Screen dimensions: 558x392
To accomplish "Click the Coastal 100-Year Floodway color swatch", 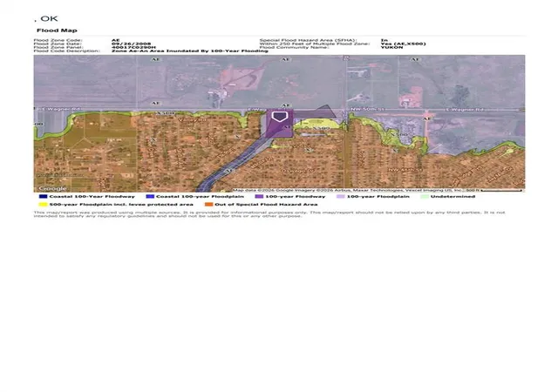I will tap(43, 196).
